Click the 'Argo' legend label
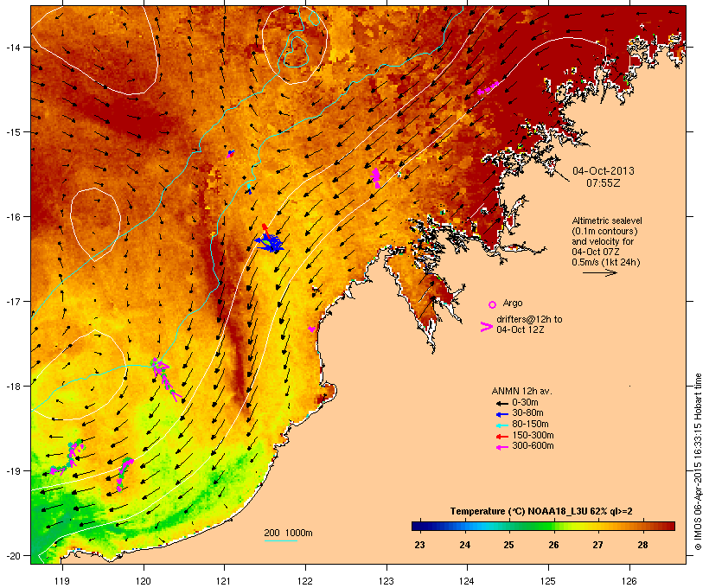 pos(513,303)
